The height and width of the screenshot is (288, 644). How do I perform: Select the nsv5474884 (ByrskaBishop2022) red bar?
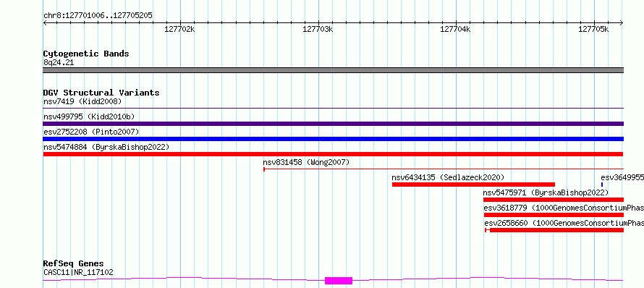333,154
